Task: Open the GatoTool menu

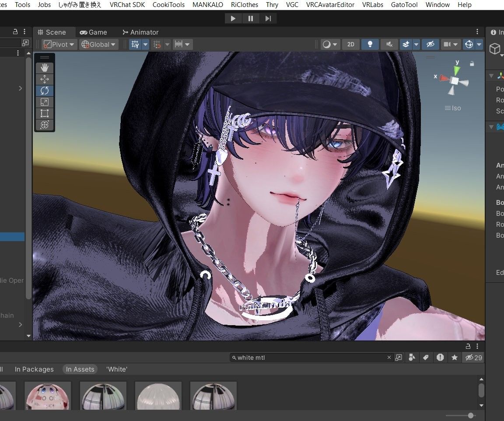Action: (x=404, y=5)
